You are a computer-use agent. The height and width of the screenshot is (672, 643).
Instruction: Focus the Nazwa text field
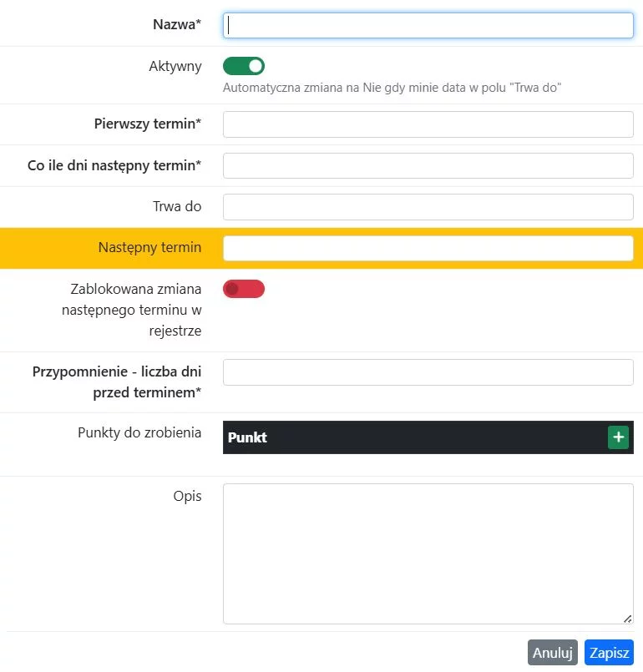pyautogui.click(x=428, y=25)
